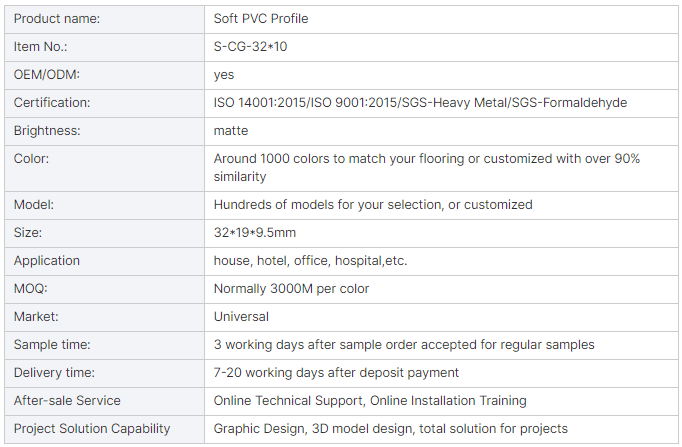Click the item number S-CG-32*10
Viewport: 682px width, 447px height.
[x=258, y=47]
